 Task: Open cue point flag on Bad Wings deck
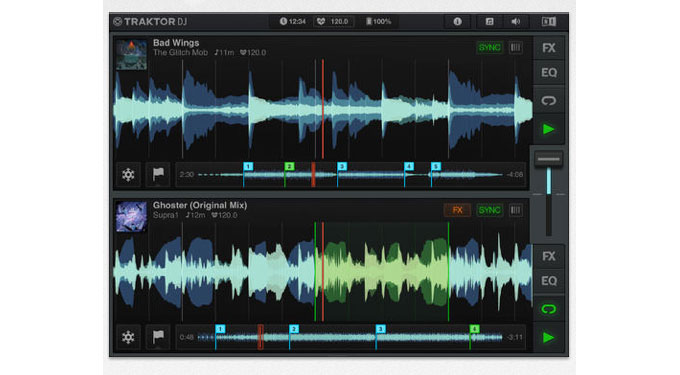pyautogui.click(x=158, y=175)
